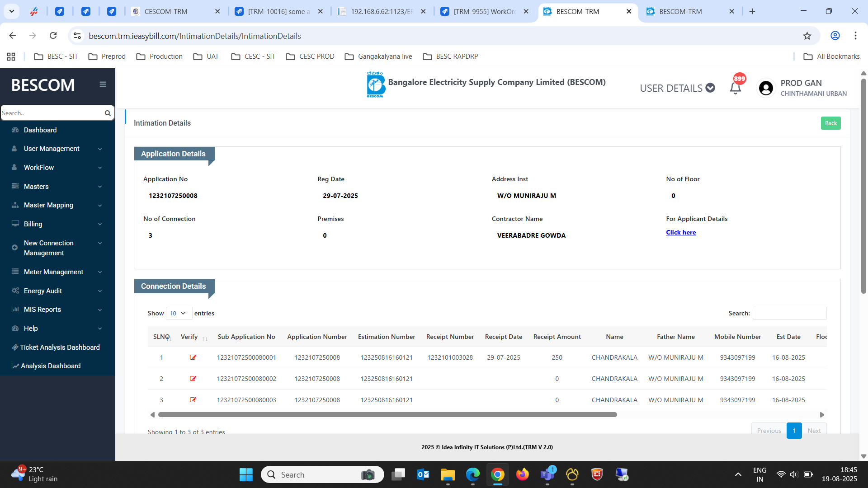Click verify edit icon for row 1
868x488 pixels.
click(x=193, y=357)
